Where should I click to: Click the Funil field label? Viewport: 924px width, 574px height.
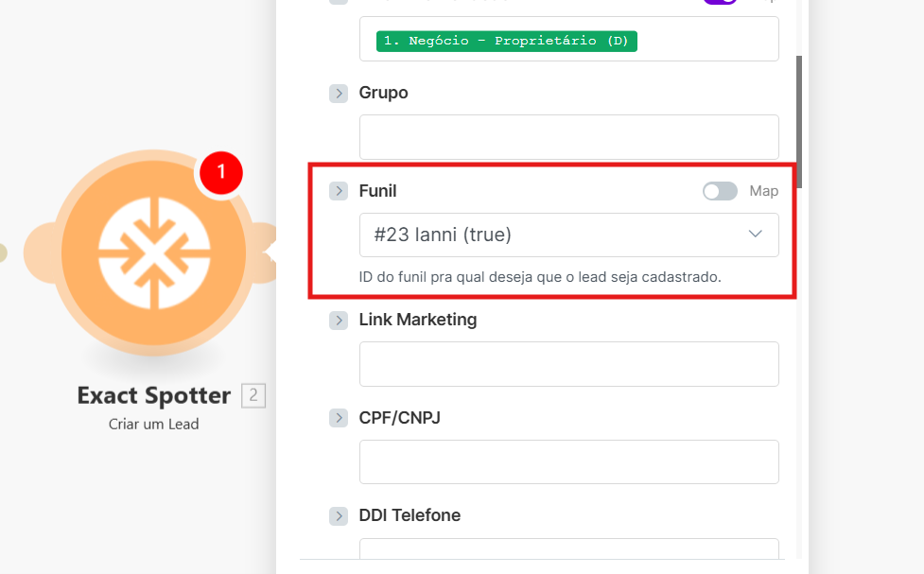[377, 191]
